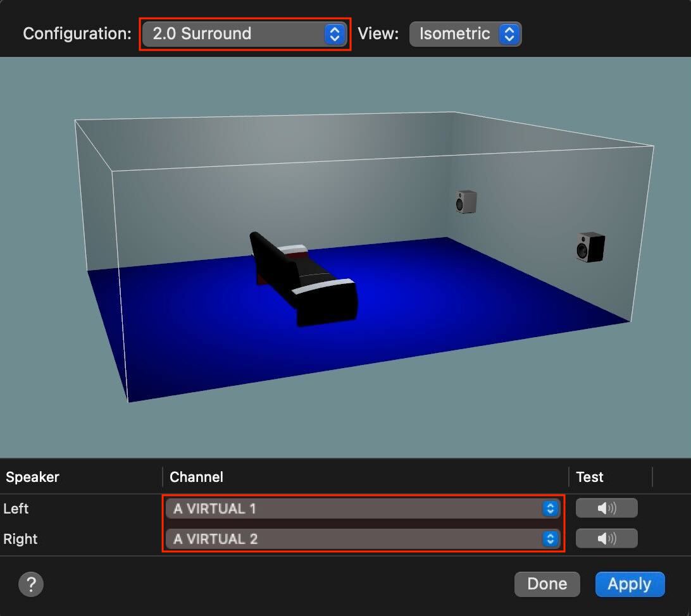Select the right speaker near room corner
Image resolution: width=691 pixels, height=616 pixels.
click(x=590, y=247)
